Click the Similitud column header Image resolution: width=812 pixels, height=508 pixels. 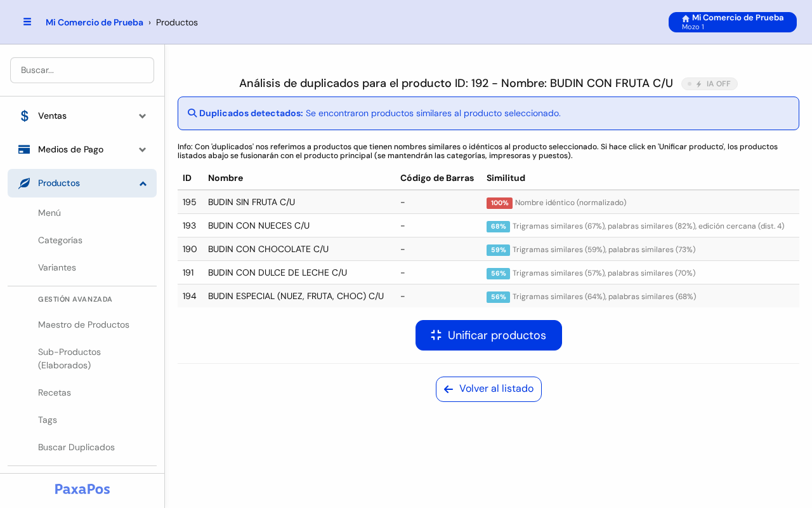click(x=506, y=178)
